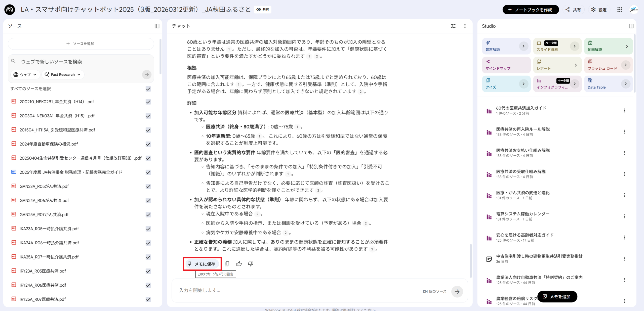Open the ウェブ source type dropdown
Screen dimensions: 644x311
[25, 74]
